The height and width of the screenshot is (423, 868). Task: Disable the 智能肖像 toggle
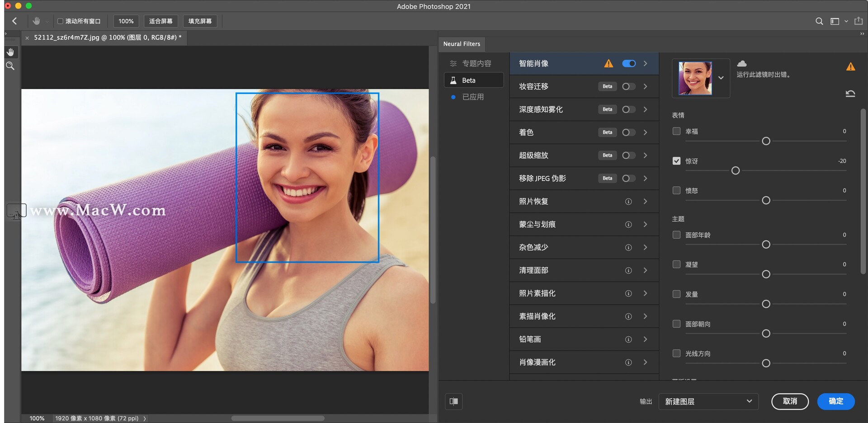(x=629, y=63)
